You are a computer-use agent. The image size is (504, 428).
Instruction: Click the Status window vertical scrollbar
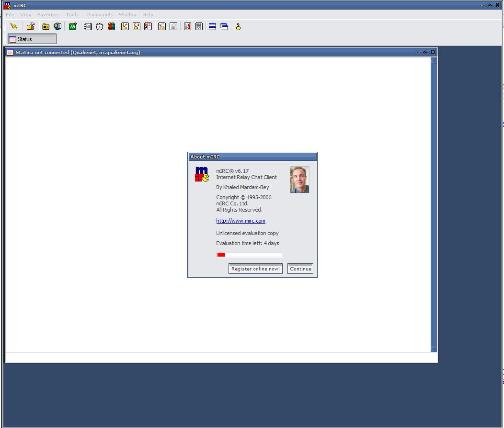coord(434,204)
